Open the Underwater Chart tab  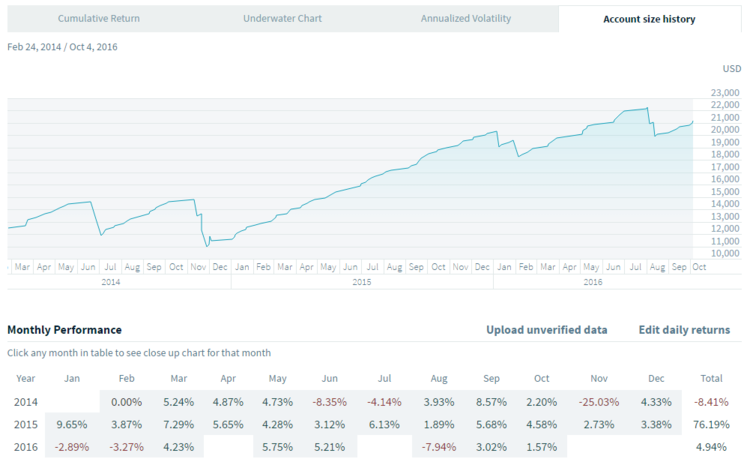tap(283, 19)
